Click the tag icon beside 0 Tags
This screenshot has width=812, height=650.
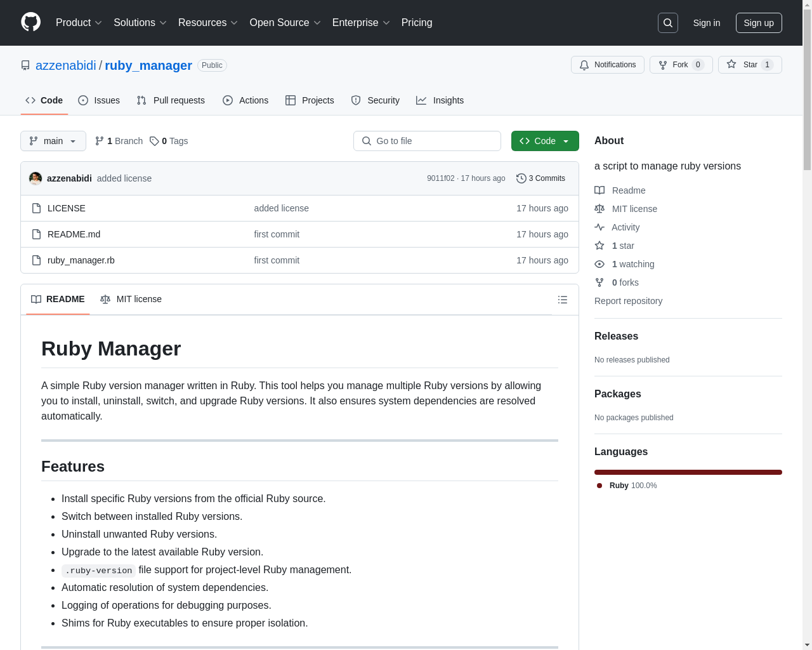(x=154, y=141)
